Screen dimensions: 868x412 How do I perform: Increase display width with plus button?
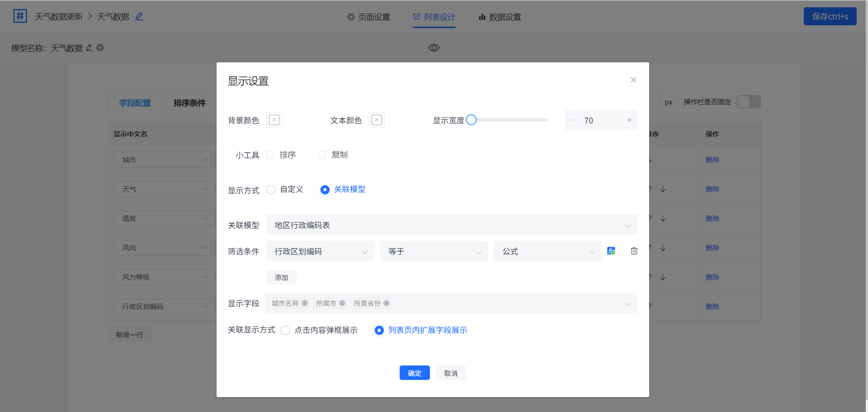click(629, 120)
